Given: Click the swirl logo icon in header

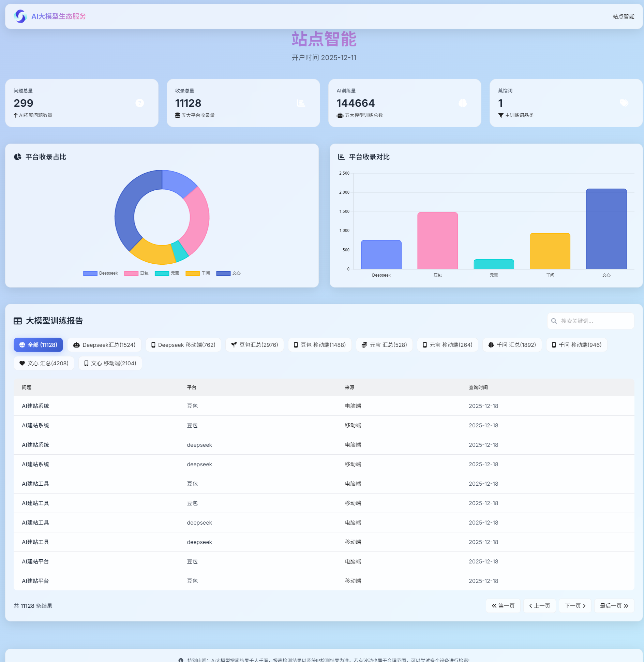Looking at the screenshot, I should point(20,16).
